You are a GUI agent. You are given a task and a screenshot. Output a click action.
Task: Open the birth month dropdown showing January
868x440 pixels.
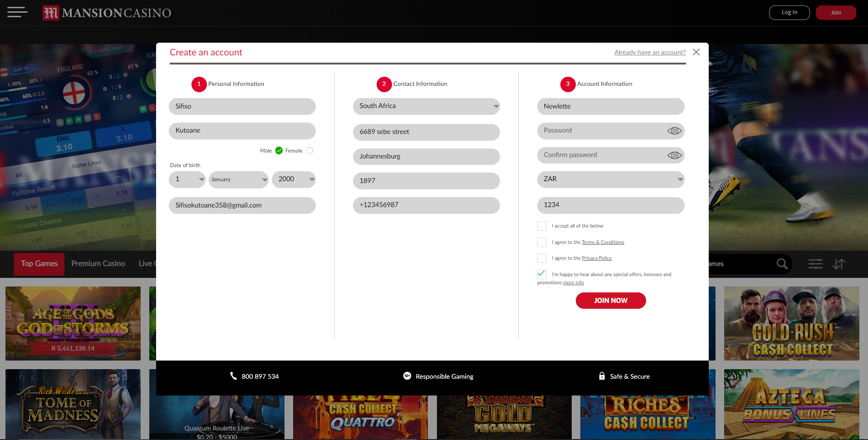tap(239, 179)
